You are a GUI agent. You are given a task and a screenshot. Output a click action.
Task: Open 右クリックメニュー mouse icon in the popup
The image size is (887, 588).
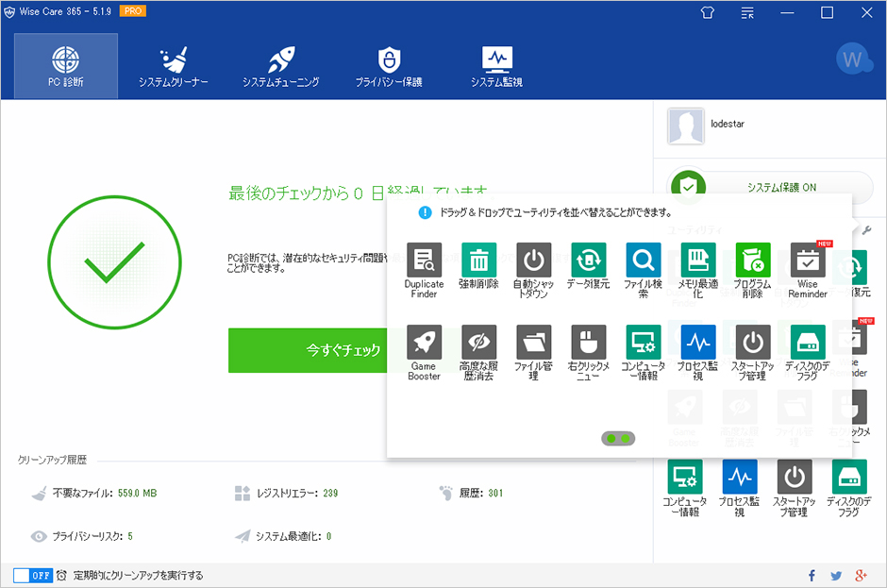588,343
